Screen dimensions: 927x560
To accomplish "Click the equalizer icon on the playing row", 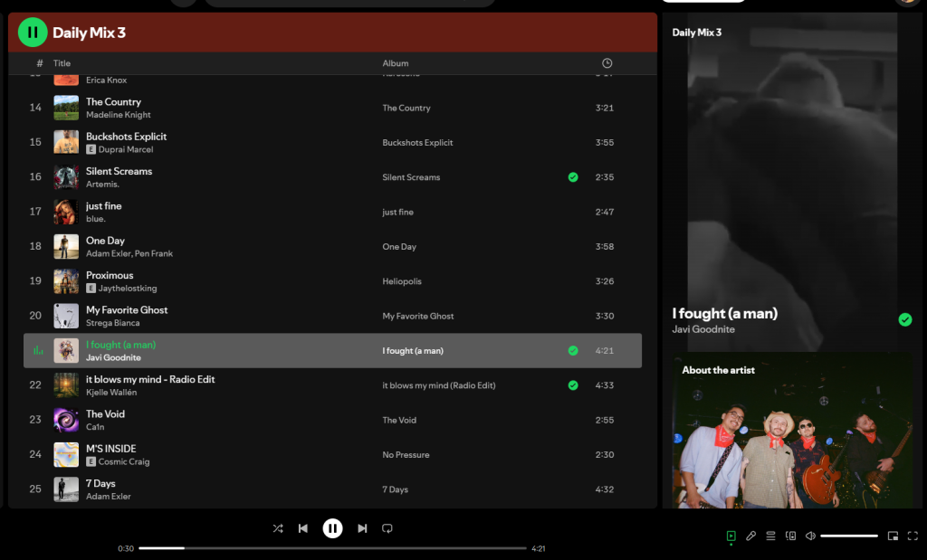I will point(38,350).
